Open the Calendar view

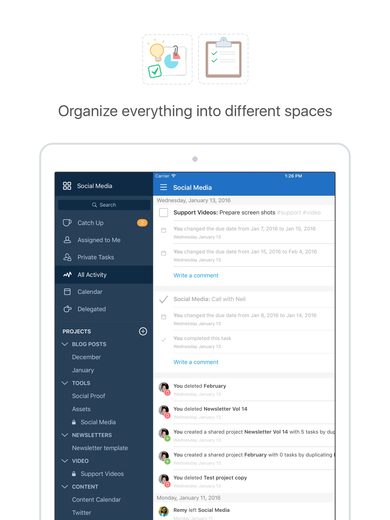pyautogui.click(x=104, y=292)
